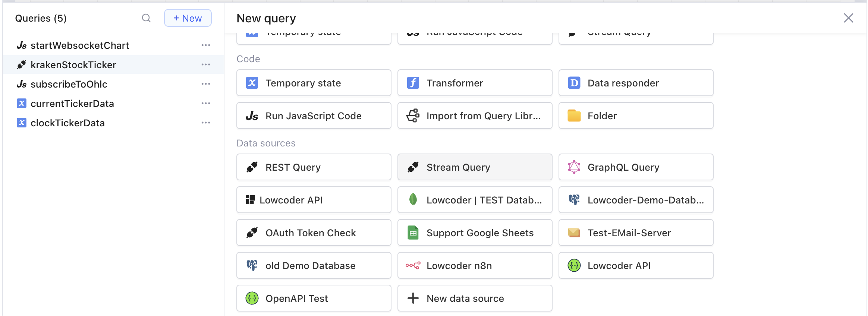Click the search icon in Queries panel
This screenshot has width=868, height=316.
tap(146, 18)
